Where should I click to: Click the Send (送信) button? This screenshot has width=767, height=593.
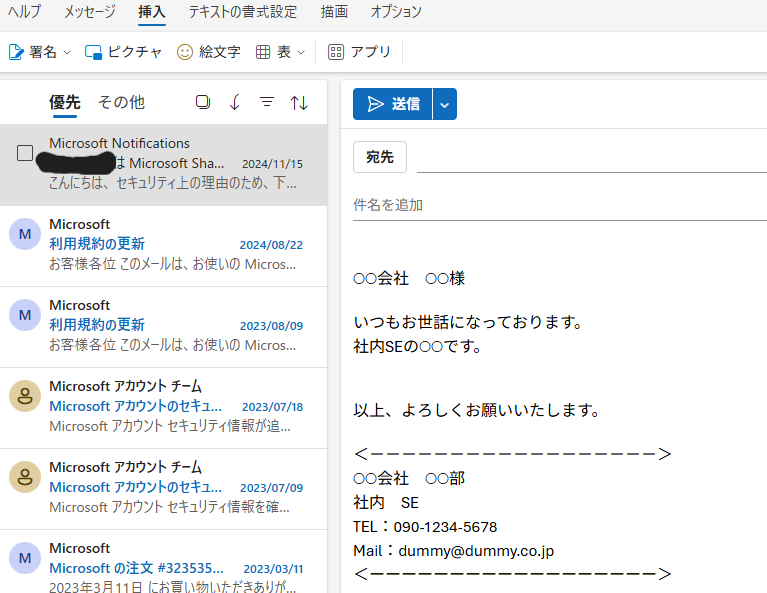pos(392,104)
